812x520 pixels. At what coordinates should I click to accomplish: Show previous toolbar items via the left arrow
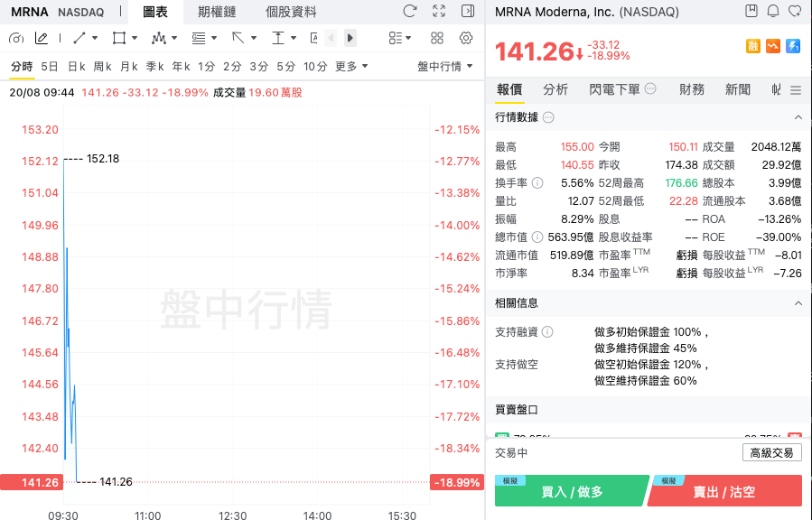[331, 38]
